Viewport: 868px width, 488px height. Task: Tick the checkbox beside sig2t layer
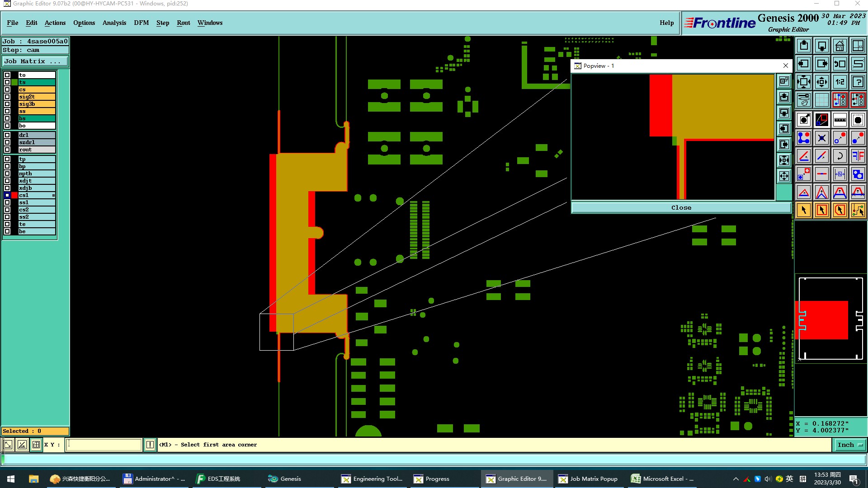[7, 97]
